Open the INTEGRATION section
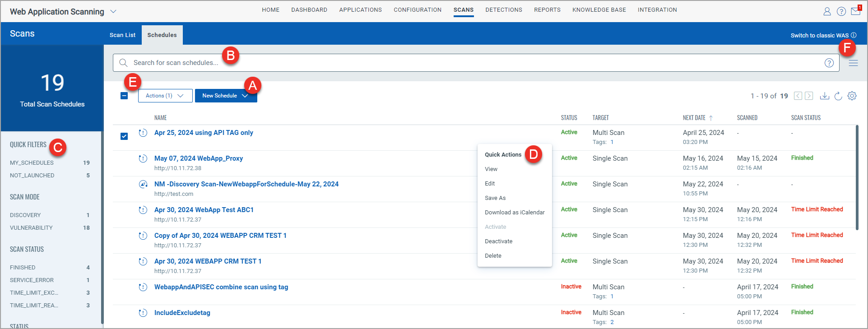This screenshot has width=868, height=329. point(657,10)
